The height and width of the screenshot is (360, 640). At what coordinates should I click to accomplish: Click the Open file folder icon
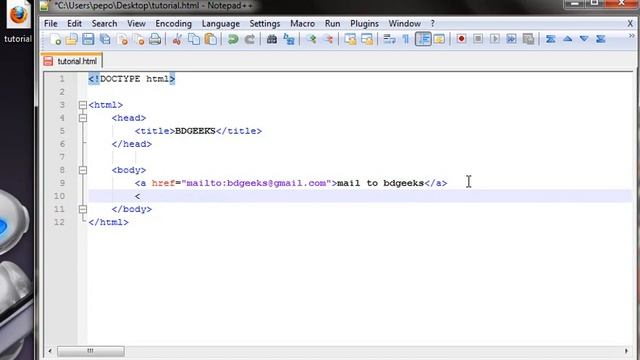click(71, 39)
